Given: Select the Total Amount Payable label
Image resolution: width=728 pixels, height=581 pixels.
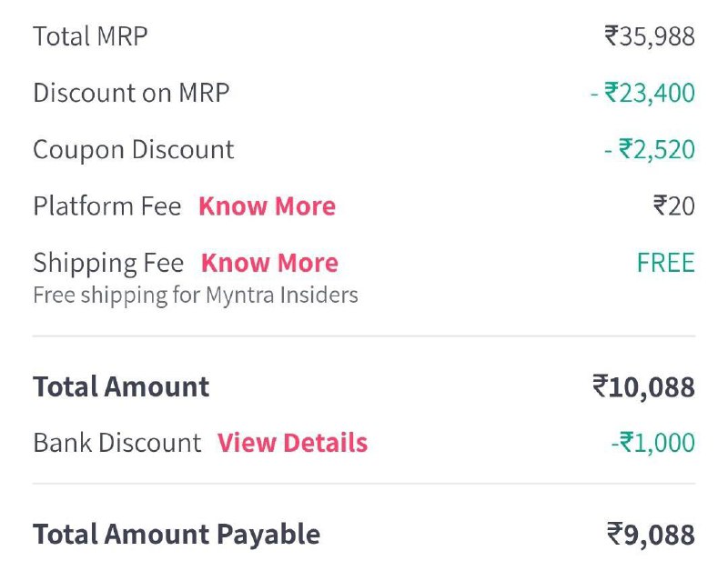Looking at the screenshot, I should click(177, 534).
